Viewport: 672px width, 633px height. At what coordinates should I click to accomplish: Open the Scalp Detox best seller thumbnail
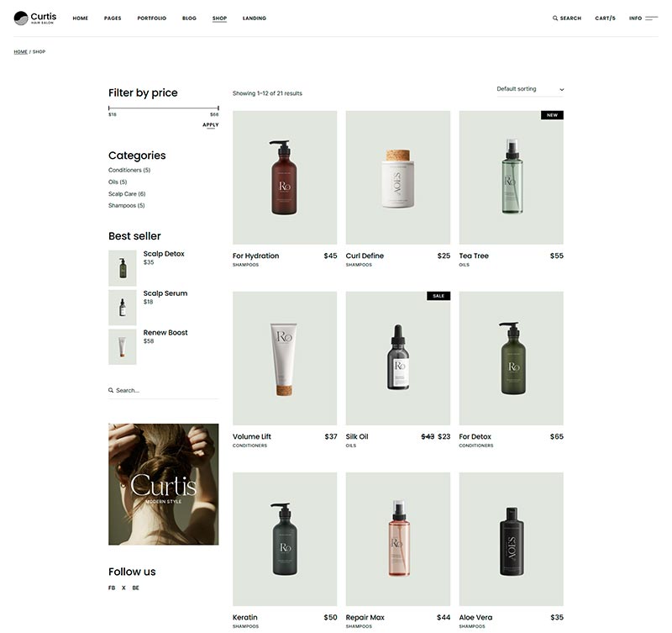pos(123,268)
